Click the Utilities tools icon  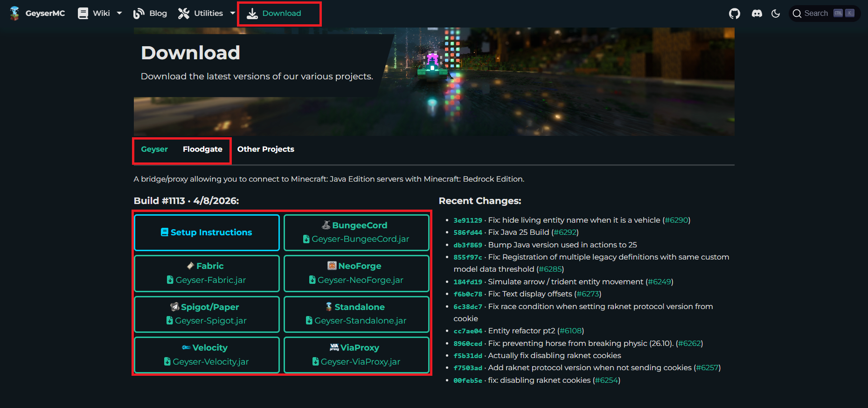click(x=184, y=14)
